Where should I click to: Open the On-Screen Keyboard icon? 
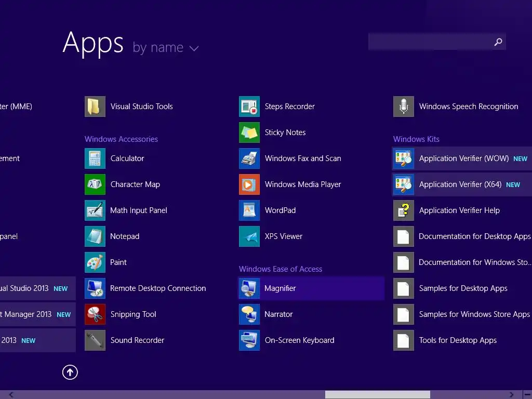[x=249, y=340]
